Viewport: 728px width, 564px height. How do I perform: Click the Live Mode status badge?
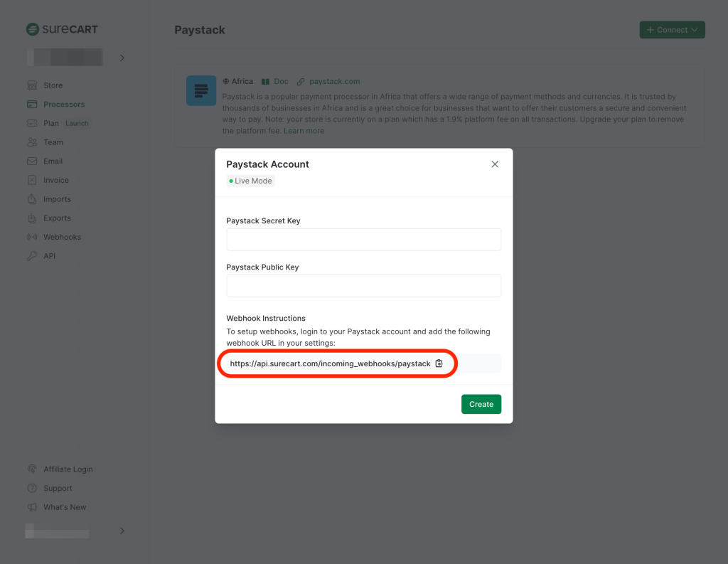coord(250,181)
